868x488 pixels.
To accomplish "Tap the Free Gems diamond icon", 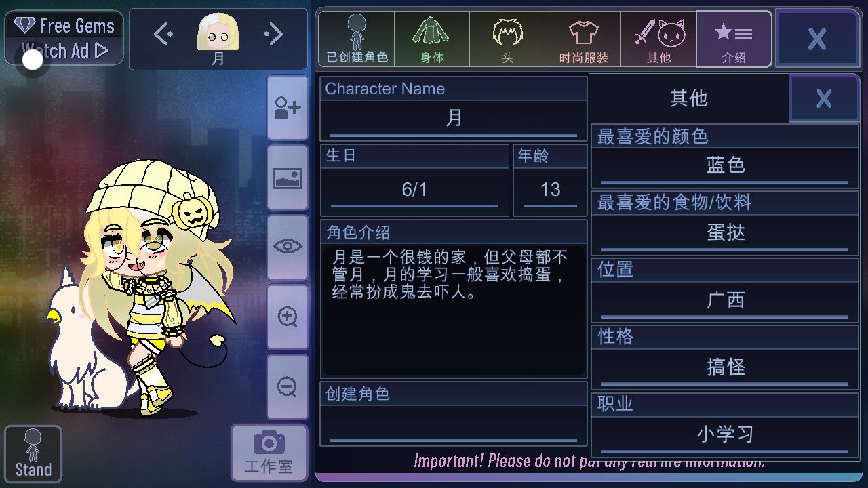I will click(x=25, y=26).
